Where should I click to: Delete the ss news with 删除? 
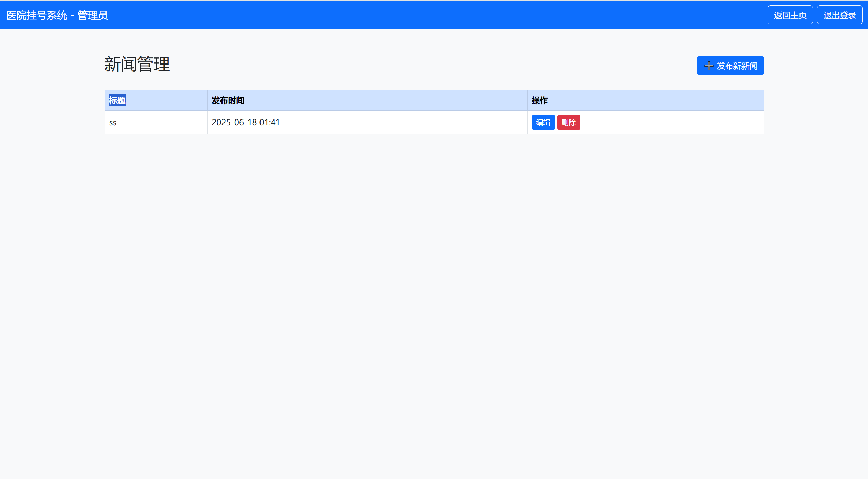[x=568, y=123]
